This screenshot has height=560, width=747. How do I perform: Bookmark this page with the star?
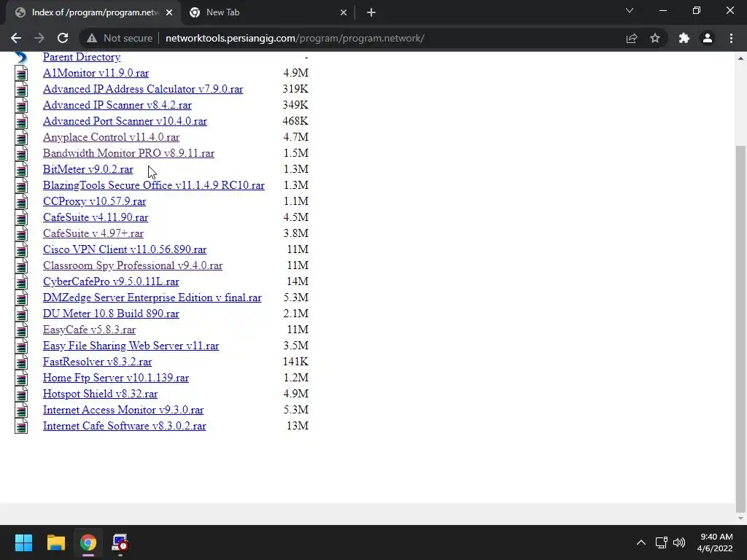[x=655, y=38]
